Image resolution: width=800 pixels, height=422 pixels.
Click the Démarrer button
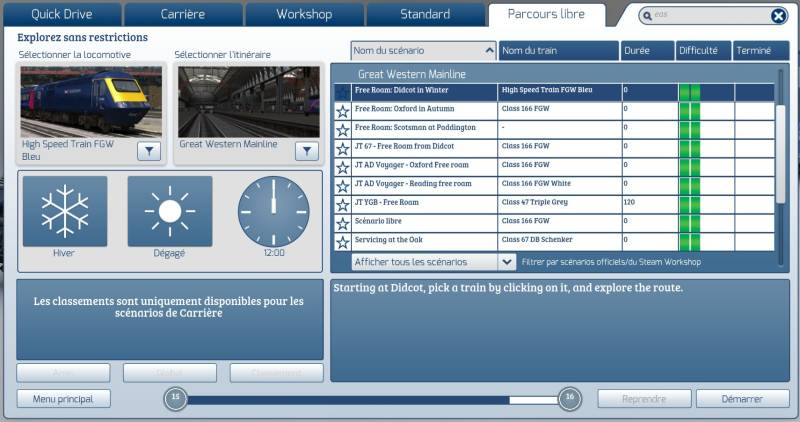click(x=742, y=399)
